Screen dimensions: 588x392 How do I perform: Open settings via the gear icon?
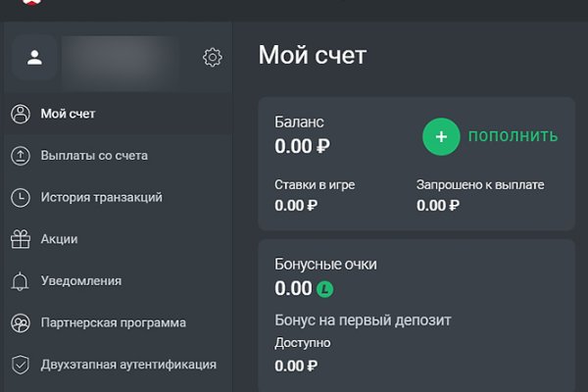click(212, 58)
